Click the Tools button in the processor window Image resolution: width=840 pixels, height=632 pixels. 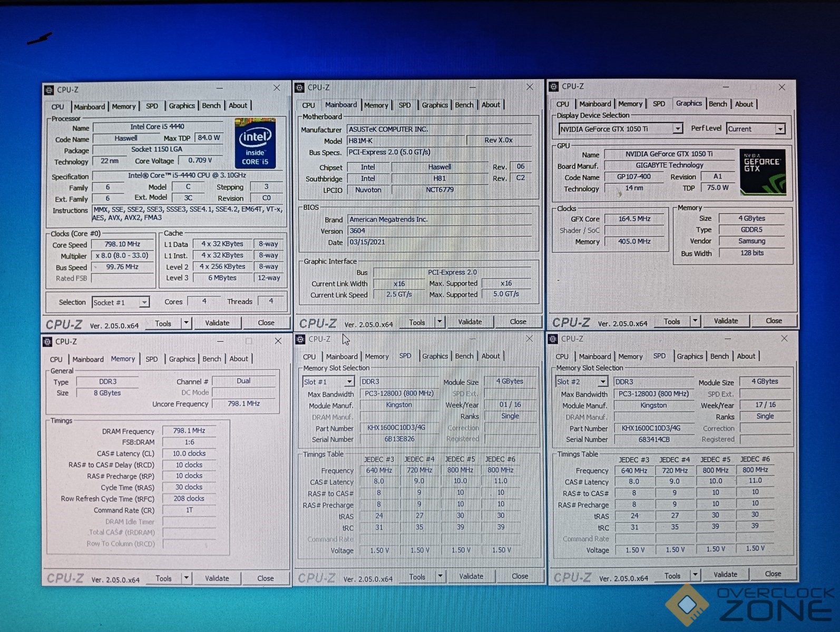(x=163, y=323)
